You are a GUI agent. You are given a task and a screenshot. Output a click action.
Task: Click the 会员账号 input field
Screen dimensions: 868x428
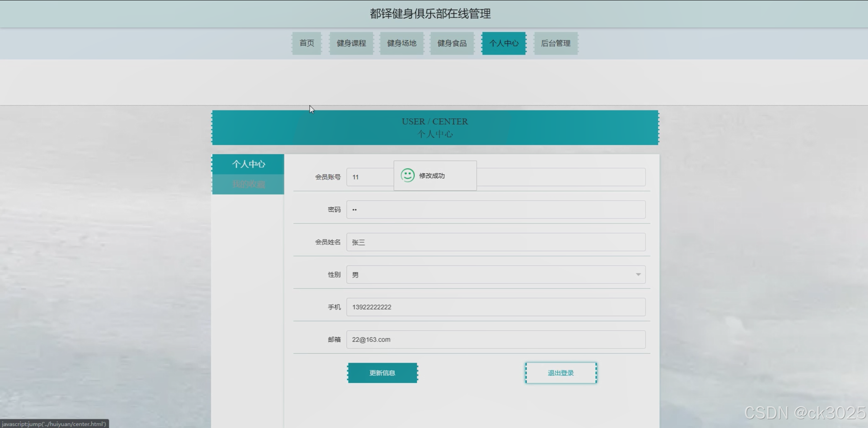pyautogui.click(x=561, y=177)
